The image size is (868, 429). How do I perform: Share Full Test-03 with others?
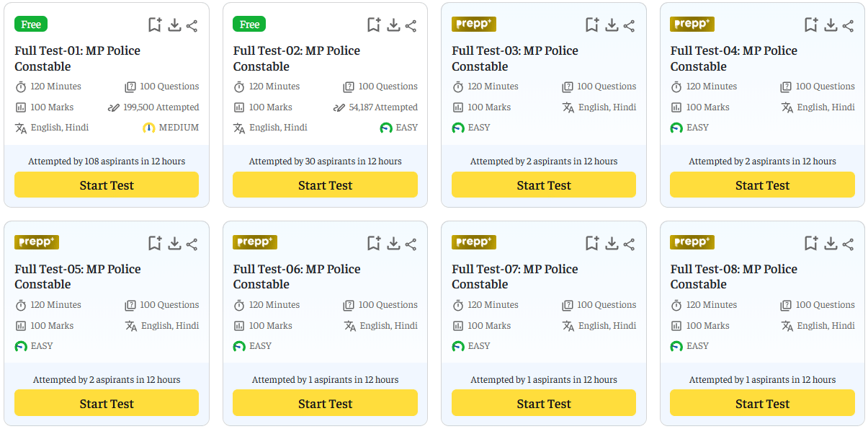pos(629,24)
